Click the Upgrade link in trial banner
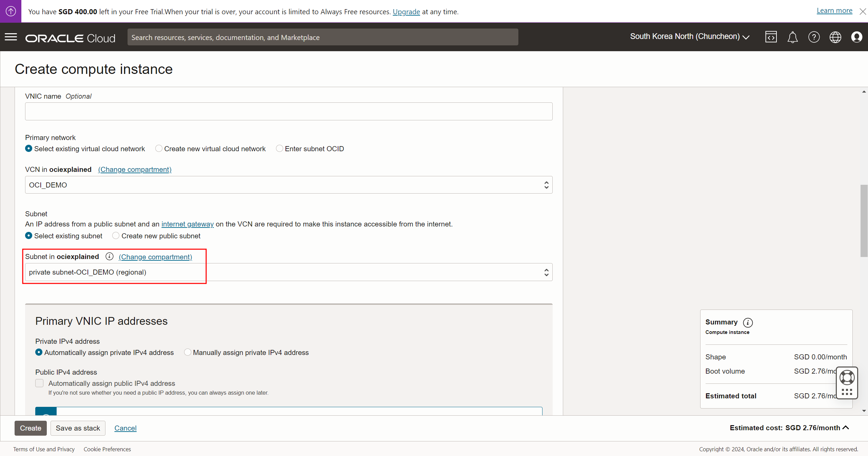 [x=406, y=12]
